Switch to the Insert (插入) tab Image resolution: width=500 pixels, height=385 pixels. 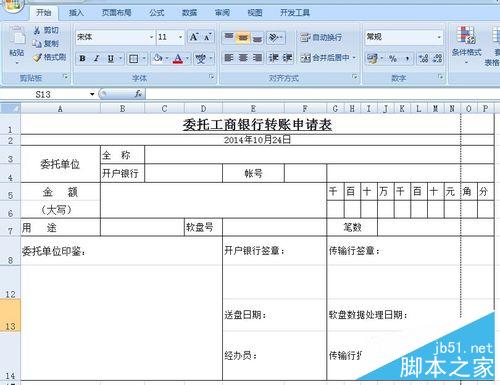(76, 13)
